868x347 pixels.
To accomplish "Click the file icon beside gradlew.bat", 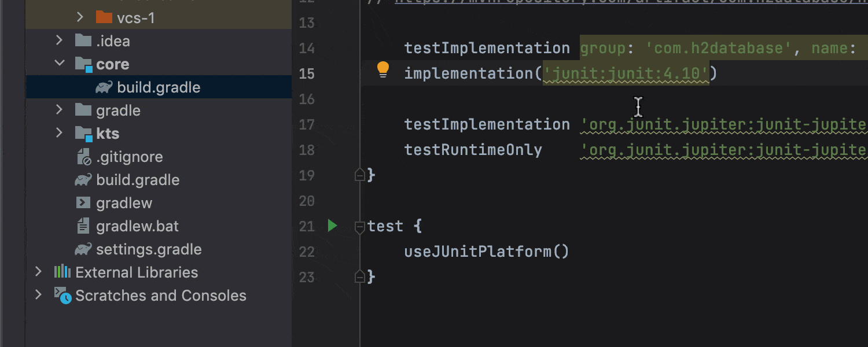I will pyautogui.click(x=83, y=226).
